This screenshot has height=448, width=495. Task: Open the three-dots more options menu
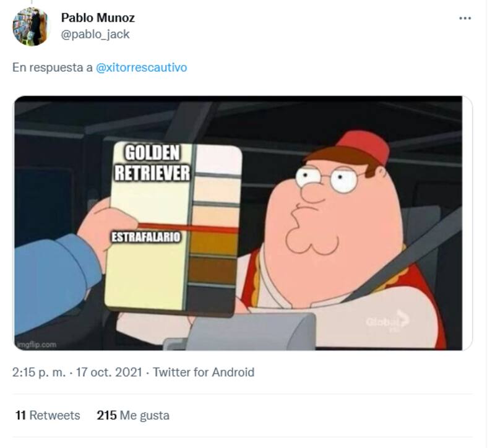(x=465, y=19)
